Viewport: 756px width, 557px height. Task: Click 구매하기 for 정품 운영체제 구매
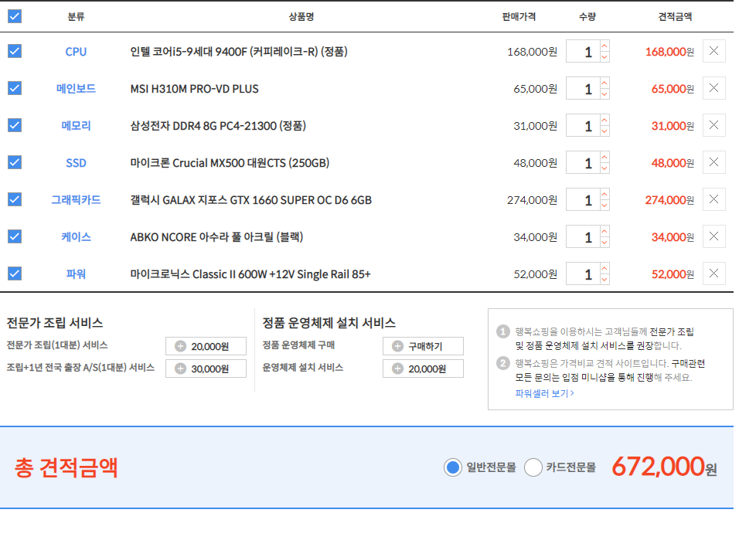tap(424, 346)
